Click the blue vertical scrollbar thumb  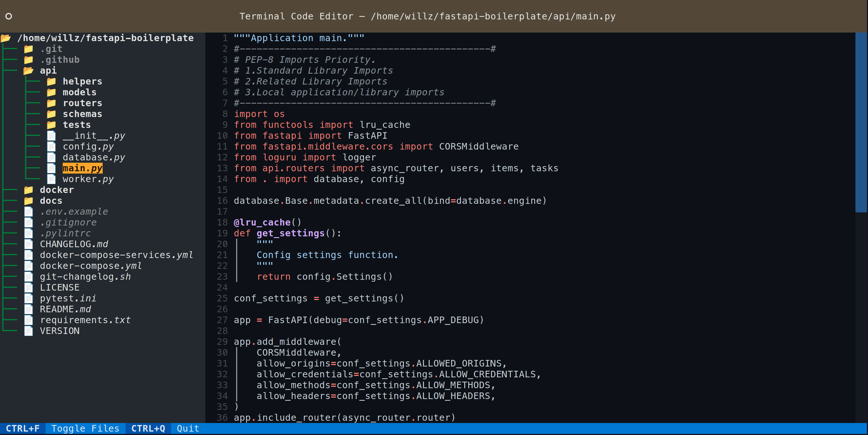coord(861,122)
